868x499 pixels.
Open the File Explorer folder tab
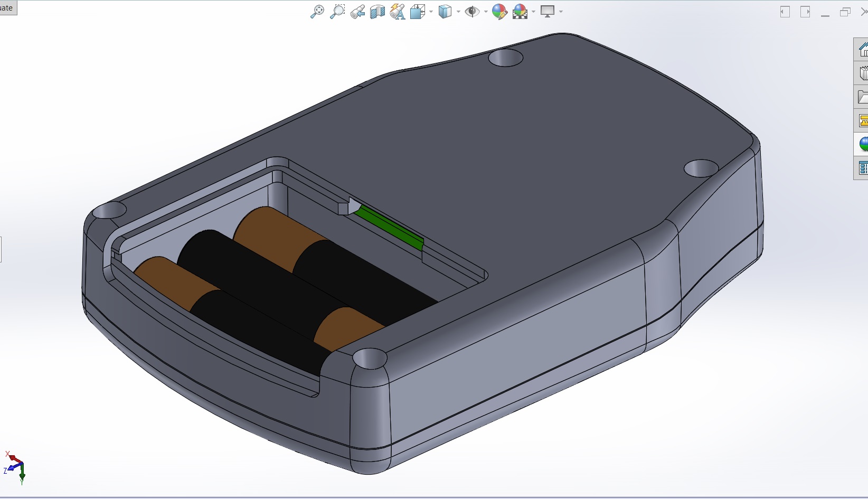tap(862, 97)
